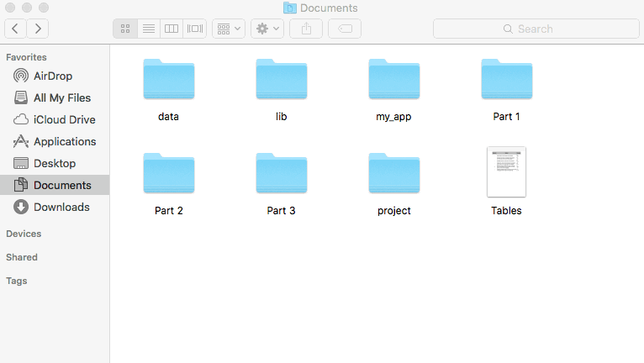Image resolution: width=644 pixels, height=363 pixels.
Task: Select Applications in the sidebar
Action: click(x=55, y=141)
